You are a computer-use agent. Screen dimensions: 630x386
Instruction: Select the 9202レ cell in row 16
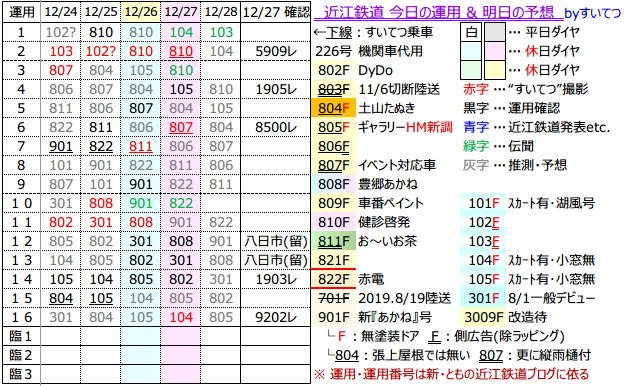(x=276, y=317)
